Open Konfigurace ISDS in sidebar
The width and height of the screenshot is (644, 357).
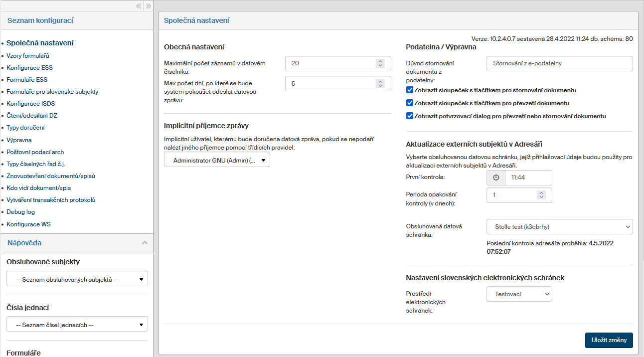31,104
